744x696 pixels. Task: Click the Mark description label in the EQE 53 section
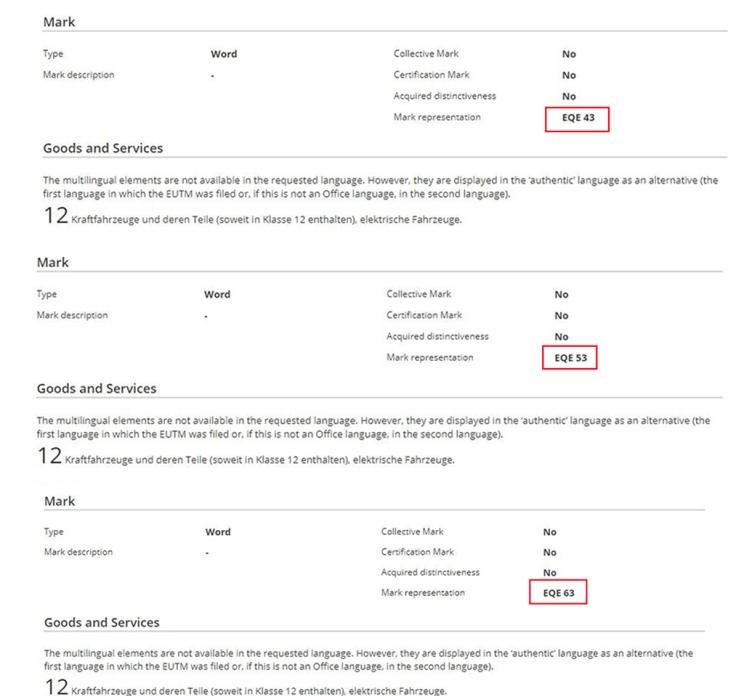pyautogui.click(x=72, y=315)
